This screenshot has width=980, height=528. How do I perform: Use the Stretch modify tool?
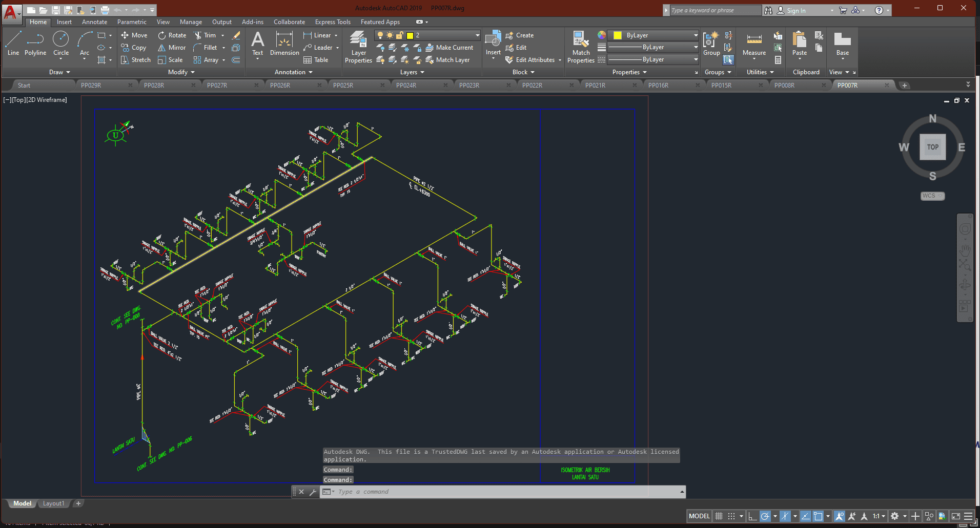(x=136, y=60)
